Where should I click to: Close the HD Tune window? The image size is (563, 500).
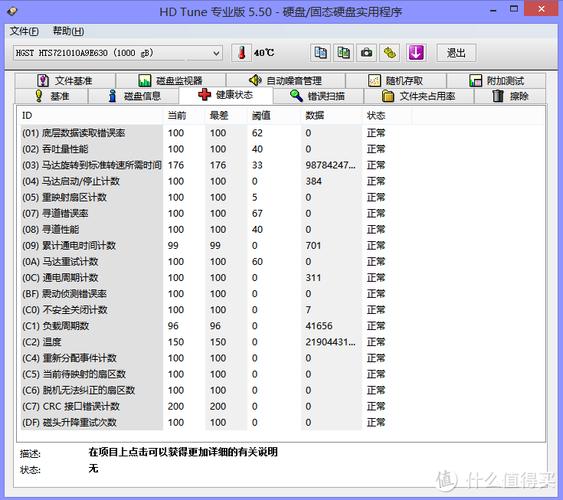point(541,9)
